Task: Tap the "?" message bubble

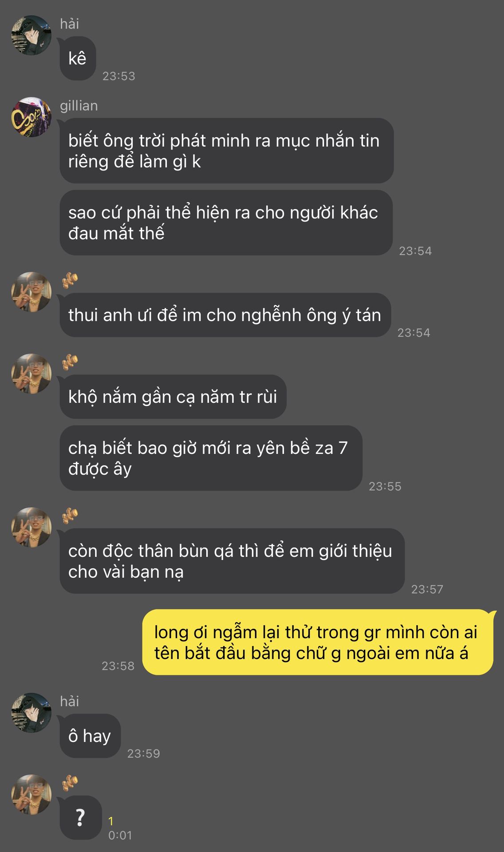Action: (81, 817)
